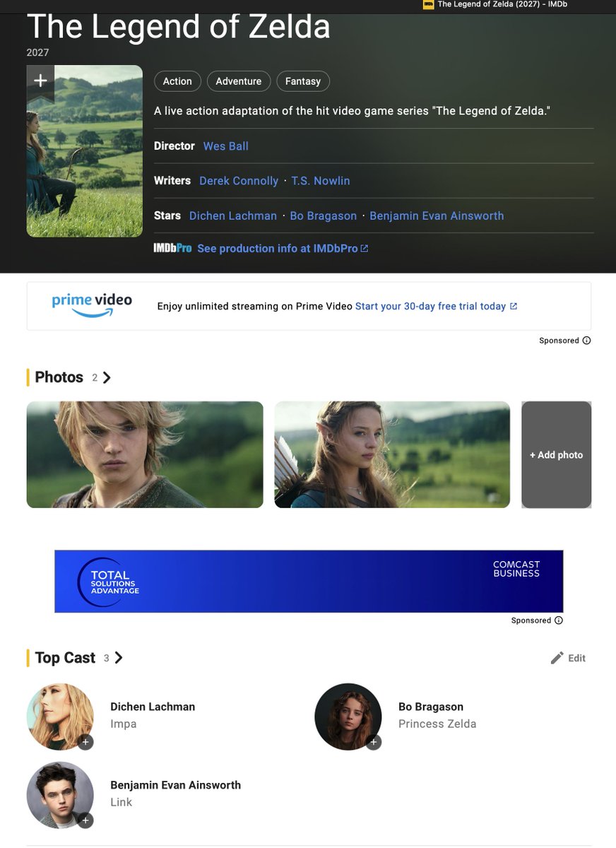Viewport: 616px width, 848px height.
Task: Click the movie poster image
Action: tap(85, 151)
